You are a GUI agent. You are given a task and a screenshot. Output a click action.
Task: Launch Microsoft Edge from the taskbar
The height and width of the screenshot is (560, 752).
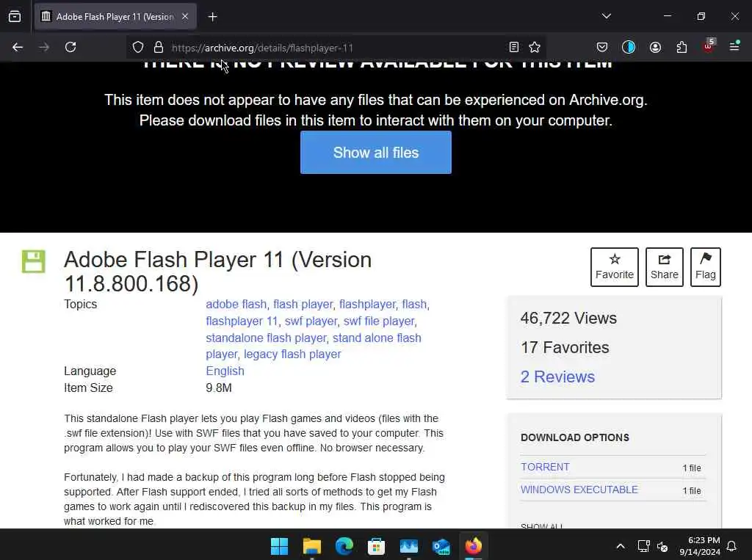click(x=344, y=545)
